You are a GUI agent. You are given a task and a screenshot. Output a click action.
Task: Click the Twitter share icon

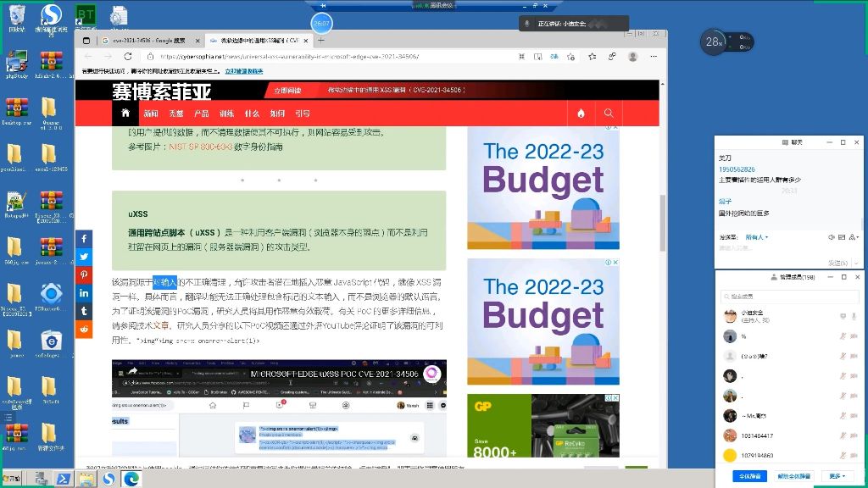(x=84, y=257)
